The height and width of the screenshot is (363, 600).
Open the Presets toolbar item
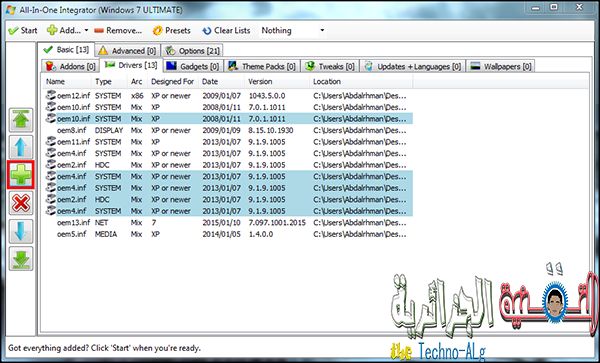tap(171, 31)
